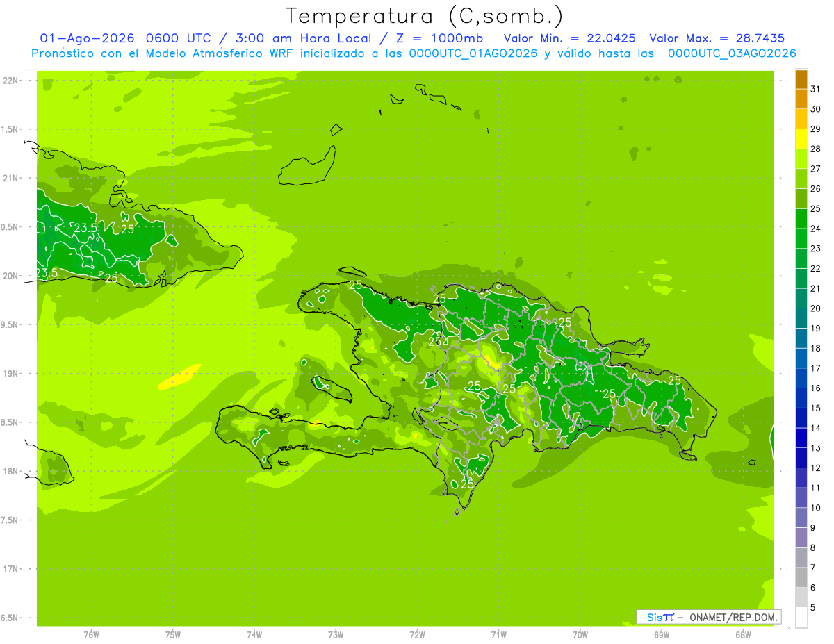
Task: Click the colorbar scale label '27'
Action: (816, 169)
